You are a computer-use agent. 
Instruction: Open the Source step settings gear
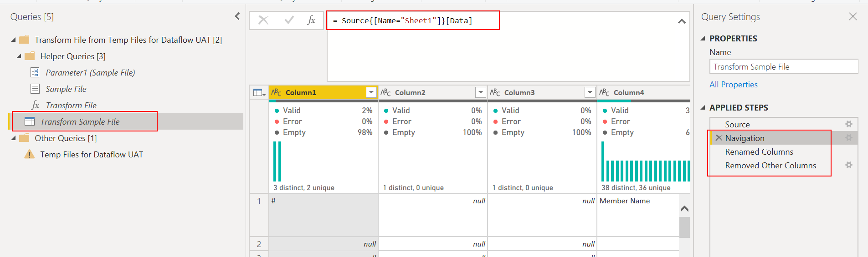point(848,124)
